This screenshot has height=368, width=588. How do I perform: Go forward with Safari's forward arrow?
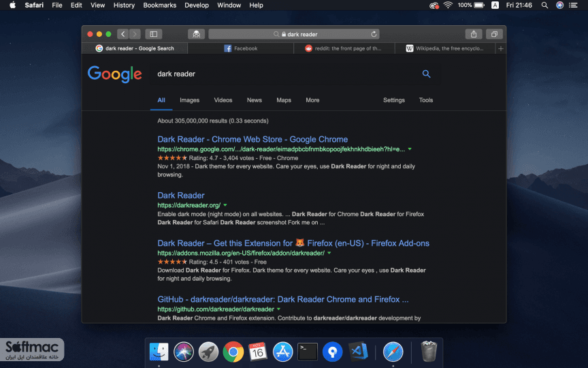(x=135, y=34)
